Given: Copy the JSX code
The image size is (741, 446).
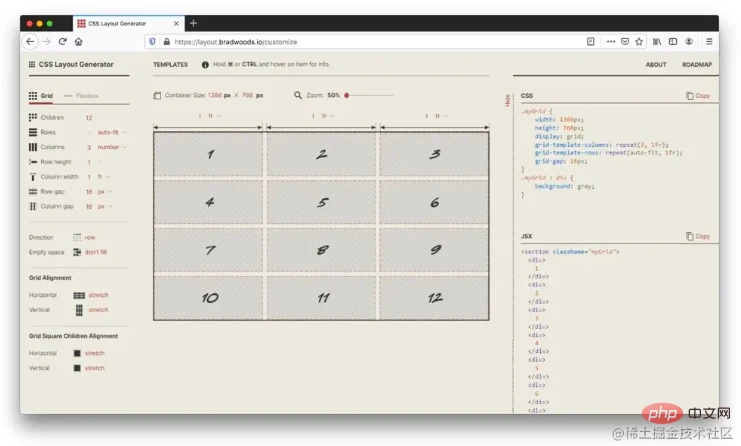Looking at the screenshot, I should 698,236.
